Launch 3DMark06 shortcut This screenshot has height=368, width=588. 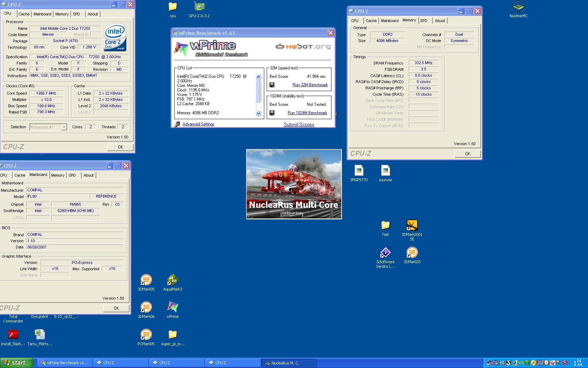[146, 310]
